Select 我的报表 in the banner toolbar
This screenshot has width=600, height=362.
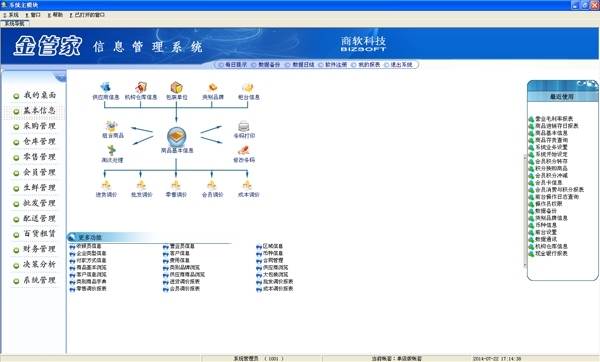(x=366, y=65)
